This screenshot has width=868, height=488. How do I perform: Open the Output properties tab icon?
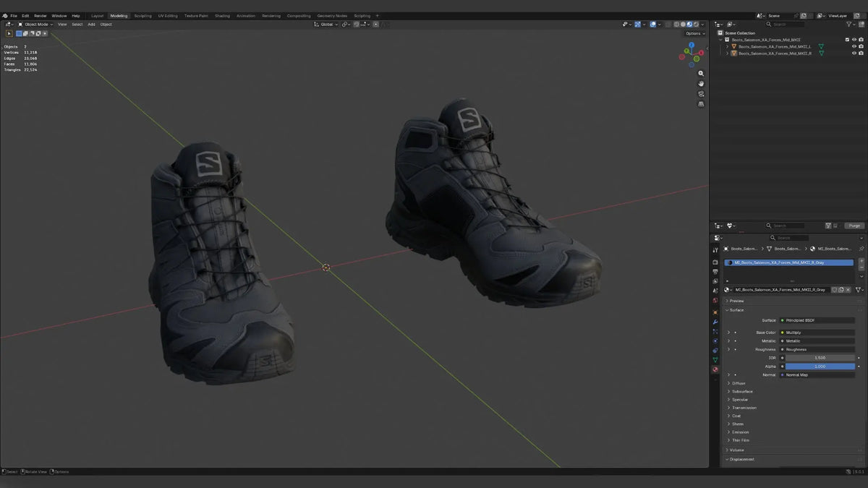tap(715, 272)
